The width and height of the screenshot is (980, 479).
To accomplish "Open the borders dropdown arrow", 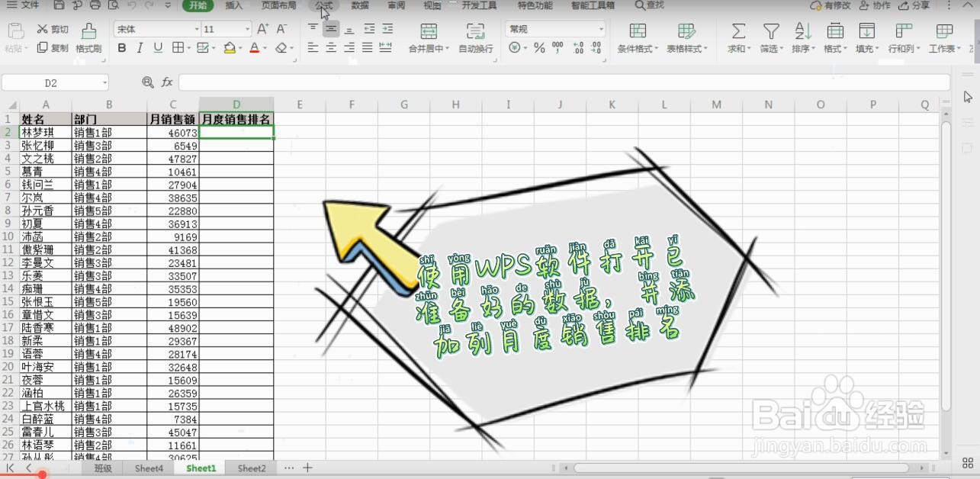I will [x=189, y=48].
